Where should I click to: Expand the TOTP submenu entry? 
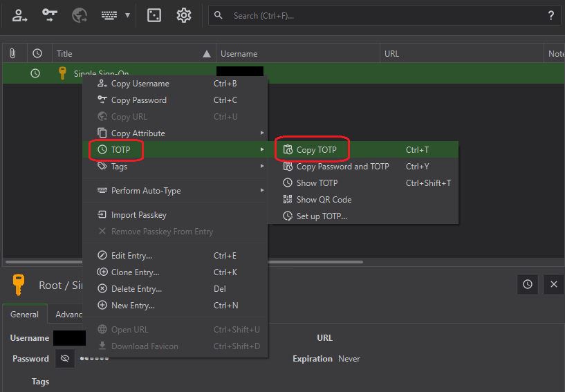click(175, 149)
